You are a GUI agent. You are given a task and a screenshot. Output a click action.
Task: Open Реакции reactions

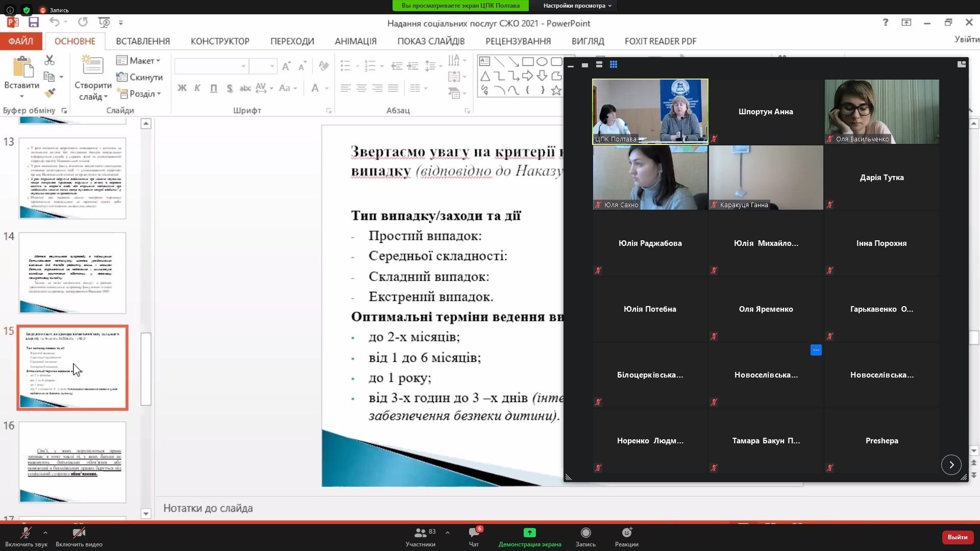click(627, 537)
